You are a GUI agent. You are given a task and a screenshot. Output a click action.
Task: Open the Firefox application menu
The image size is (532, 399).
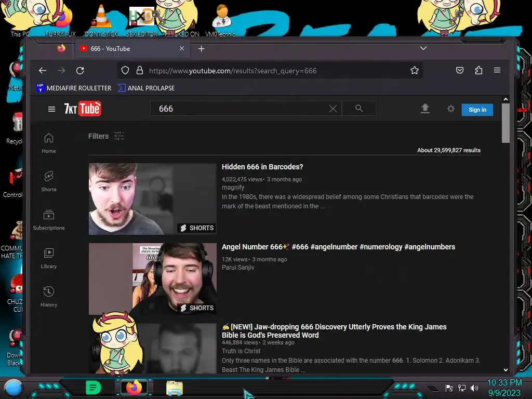click(497, 70)
